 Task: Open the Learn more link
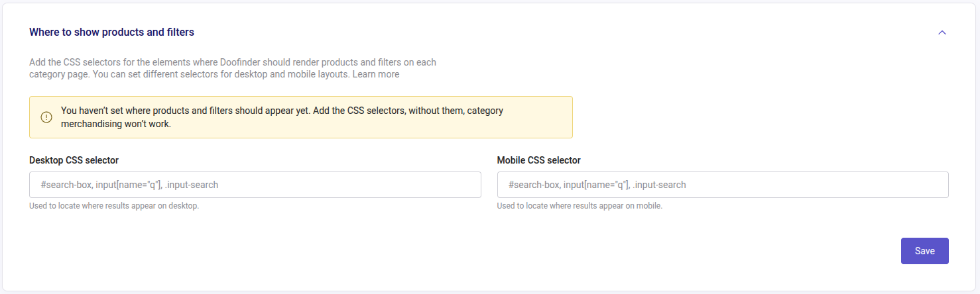point(375,74)
